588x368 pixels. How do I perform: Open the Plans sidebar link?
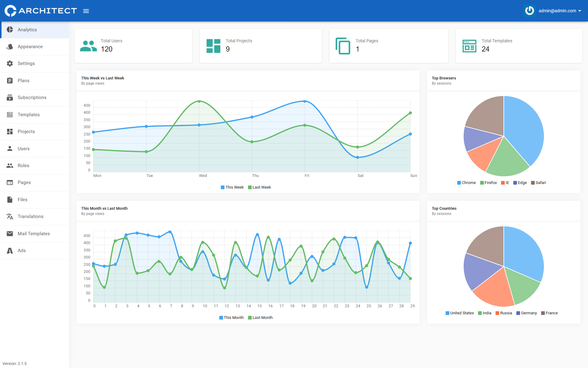click(23, 81)
